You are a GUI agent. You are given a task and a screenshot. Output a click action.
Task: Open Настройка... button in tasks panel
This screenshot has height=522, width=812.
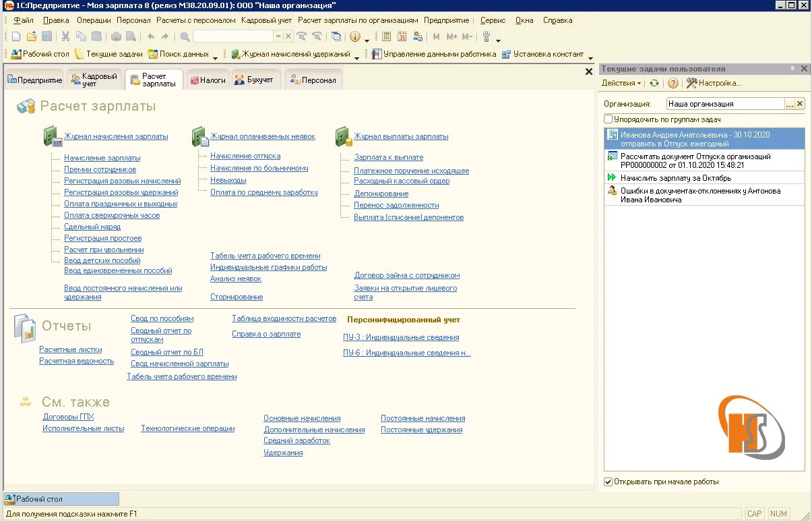pyautogui.click(x=714, y=83)
